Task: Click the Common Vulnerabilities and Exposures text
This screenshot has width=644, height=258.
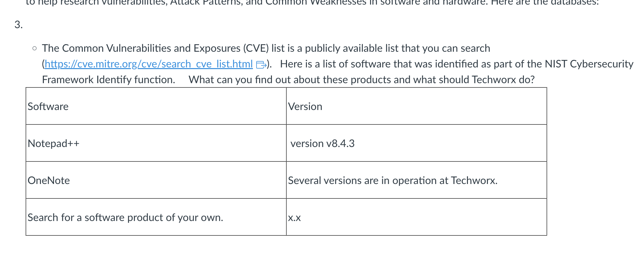Action: coord(141,48)
